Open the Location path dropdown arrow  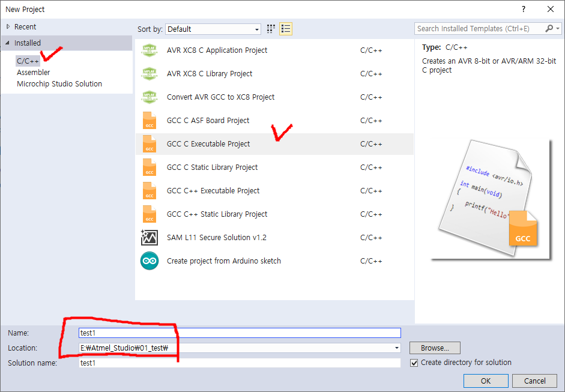pyautogui.click(x=396, y=348)
